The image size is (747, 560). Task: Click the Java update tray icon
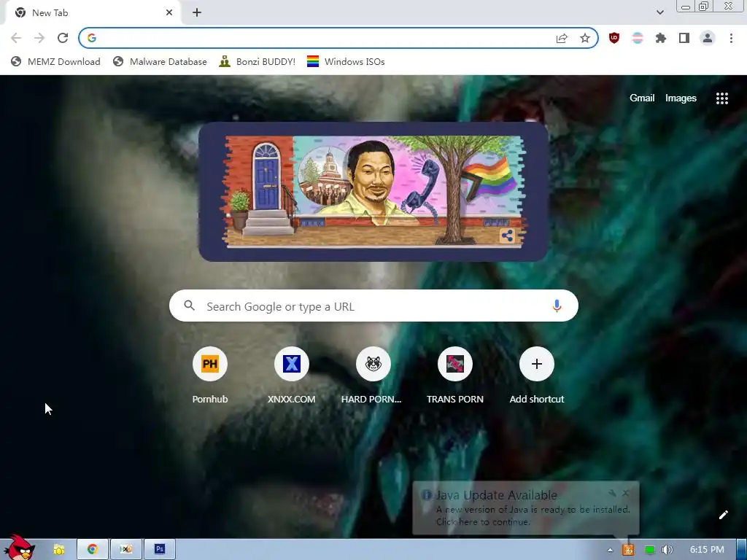(628, 550)
